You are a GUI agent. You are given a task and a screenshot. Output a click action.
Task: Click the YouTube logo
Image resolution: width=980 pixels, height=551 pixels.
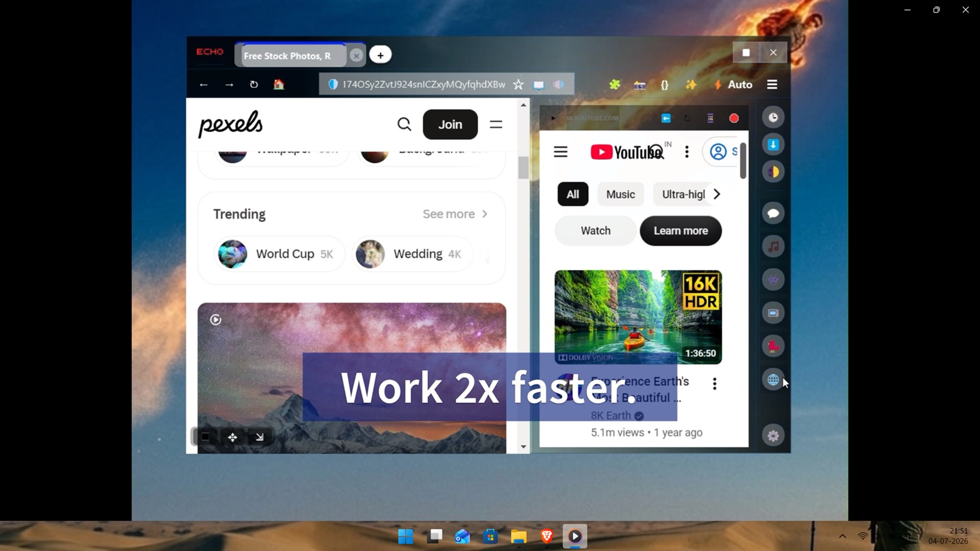tap(626, 152)
